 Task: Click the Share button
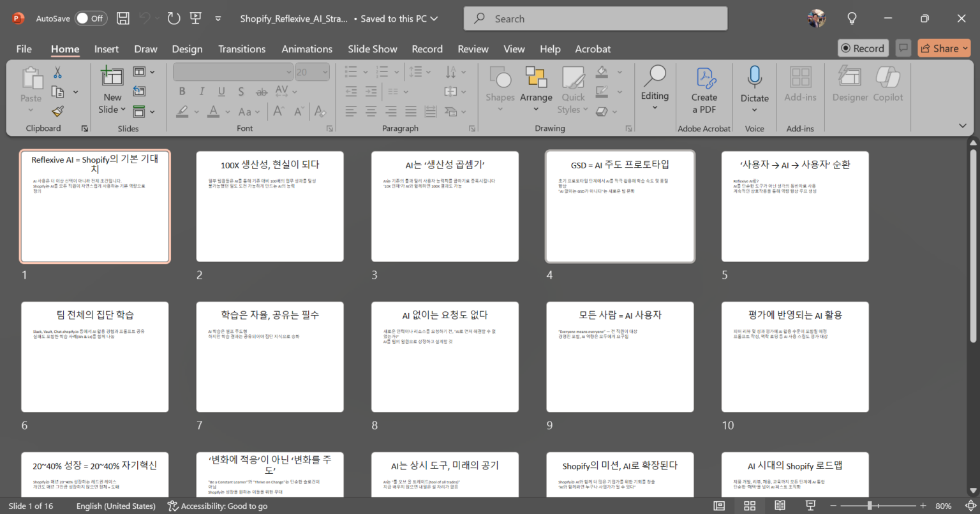point(944,48)
